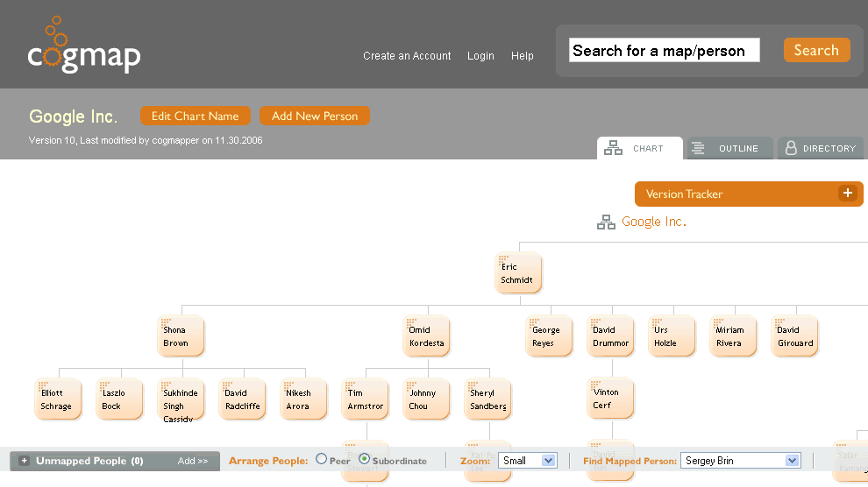Viewport: 868px width, 487px height.
Task: Click the name text Vinton Cerf
Action: pos(606,399)
